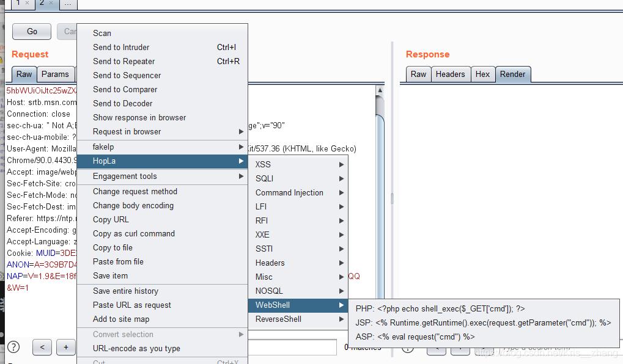The image size is (623, 364).
Task: Open the LFI payload submenu
Action: click(298, 207)
